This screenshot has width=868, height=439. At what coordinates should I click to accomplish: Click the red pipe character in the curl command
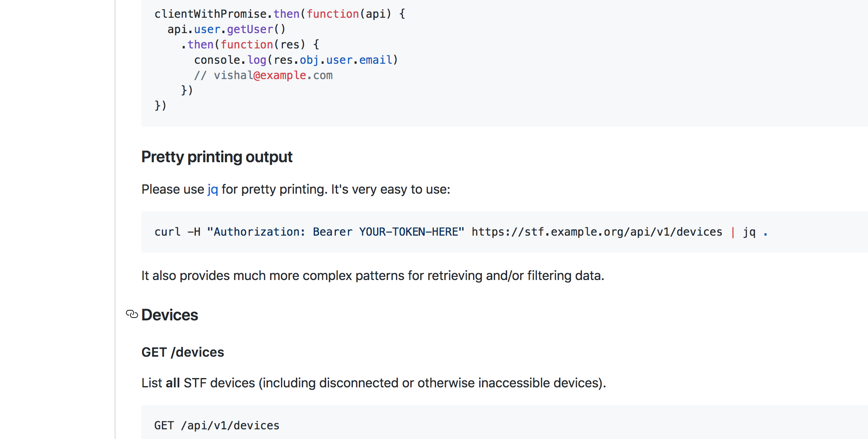tap(733, 232)
